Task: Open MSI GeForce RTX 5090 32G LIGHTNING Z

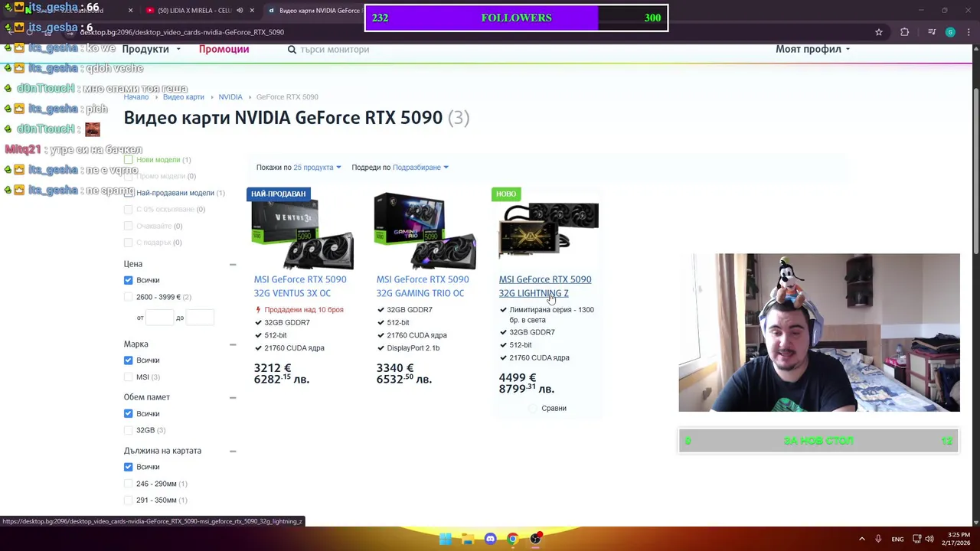Action: (545, 286)
